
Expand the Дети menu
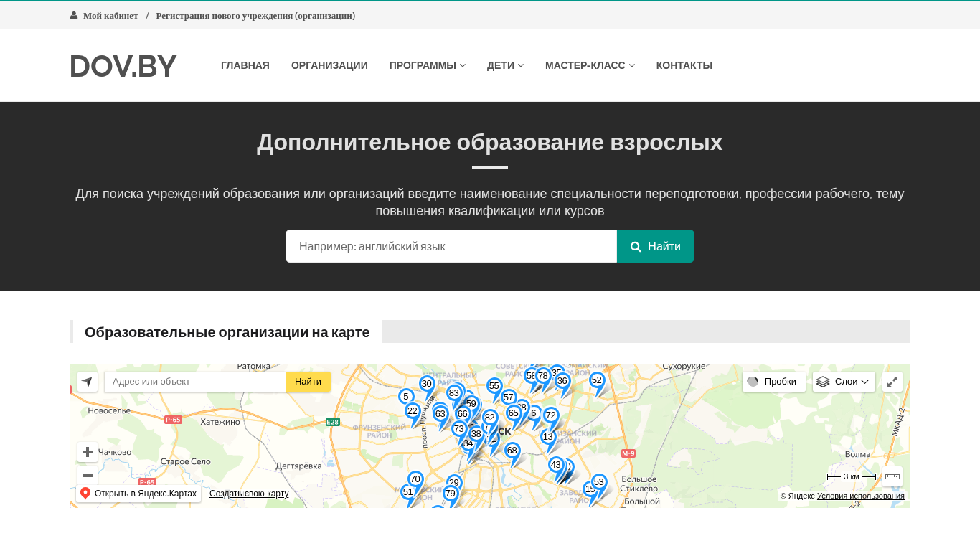click(x=505, y=65)
